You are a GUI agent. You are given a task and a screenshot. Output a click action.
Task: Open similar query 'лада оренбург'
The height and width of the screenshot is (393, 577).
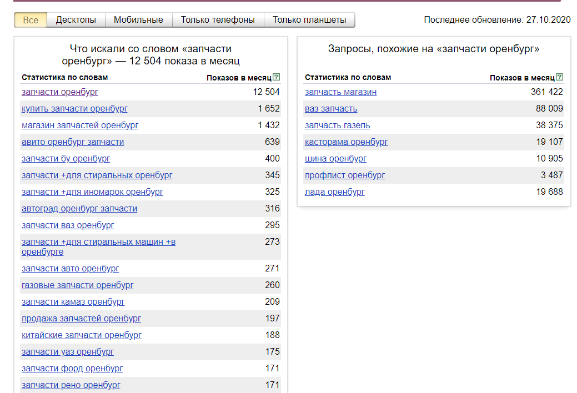click(x=334, y=192)
